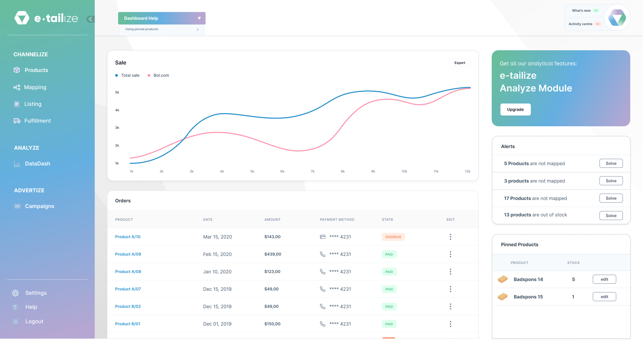The height and width of the screenshot is (342, 644).
Task: Open three-dot menu for Product A/10
Action: (450, 237)
